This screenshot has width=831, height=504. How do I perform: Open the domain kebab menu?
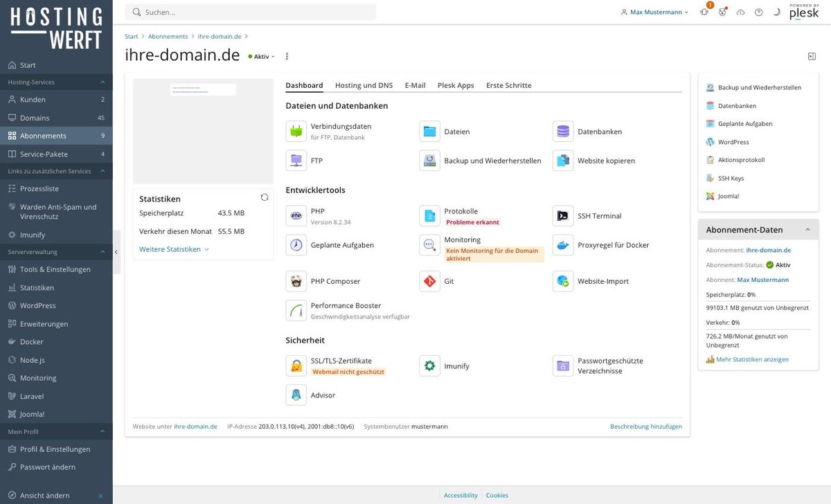(x=287, y=56)
